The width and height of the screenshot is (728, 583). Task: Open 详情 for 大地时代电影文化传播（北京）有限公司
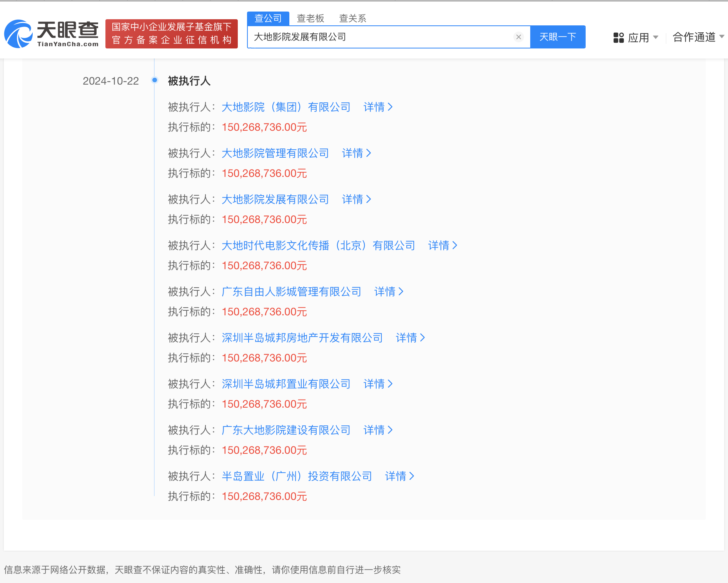(x=442, y=245)
